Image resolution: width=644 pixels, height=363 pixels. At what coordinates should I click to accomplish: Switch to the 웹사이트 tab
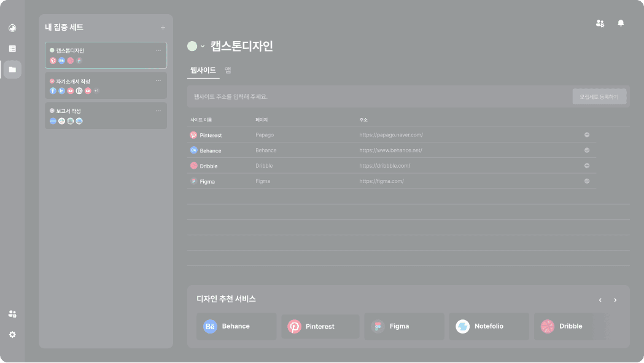coord(203,70)
